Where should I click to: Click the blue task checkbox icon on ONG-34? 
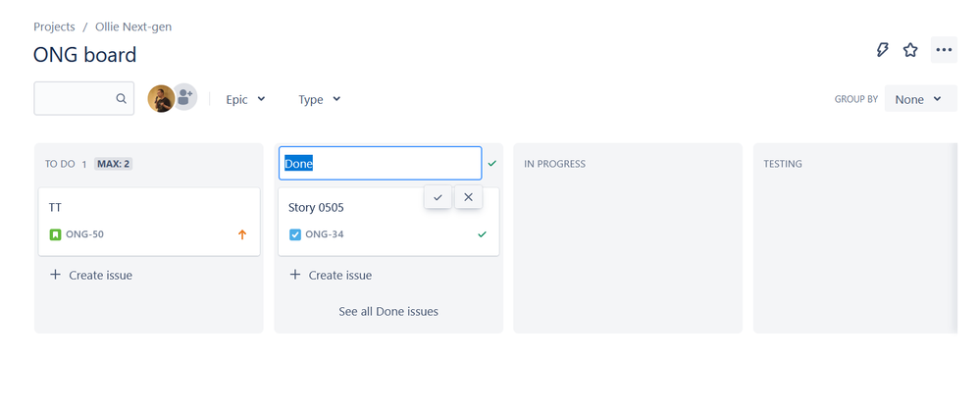coord(295,234)
